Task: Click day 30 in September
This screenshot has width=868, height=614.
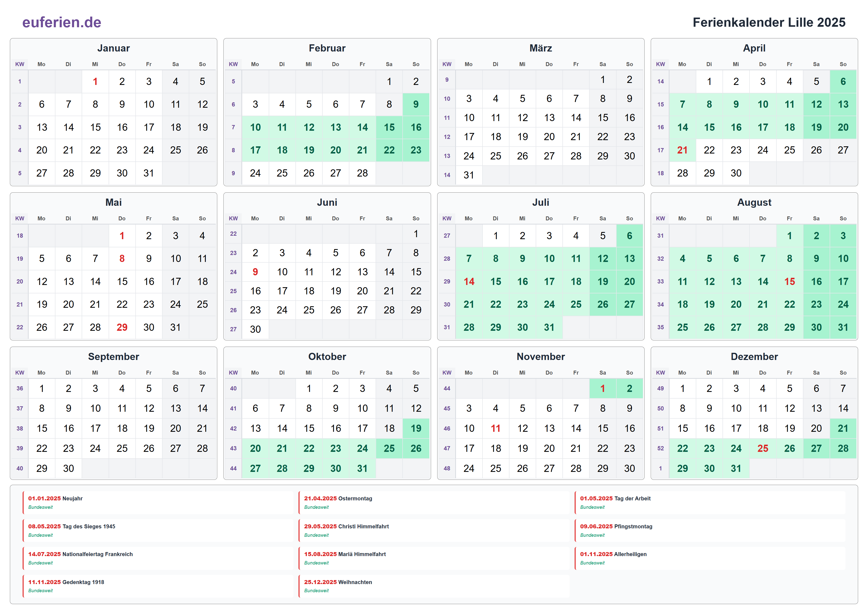Action: [x=69, y=468]
